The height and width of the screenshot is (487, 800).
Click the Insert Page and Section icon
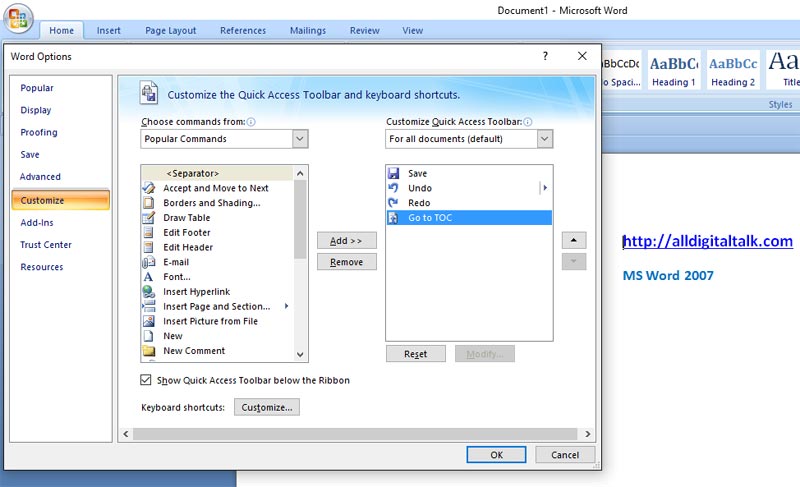tap(148, 306)
